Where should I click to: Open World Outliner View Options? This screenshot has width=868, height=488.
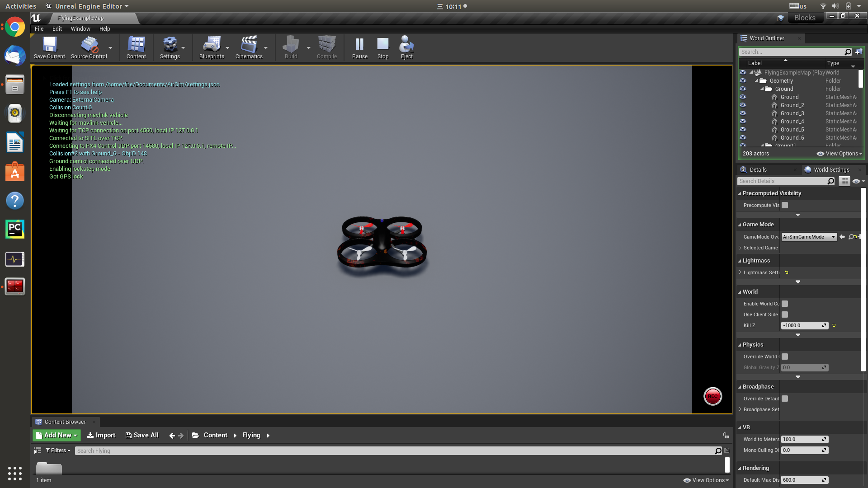tap(840, 154)
